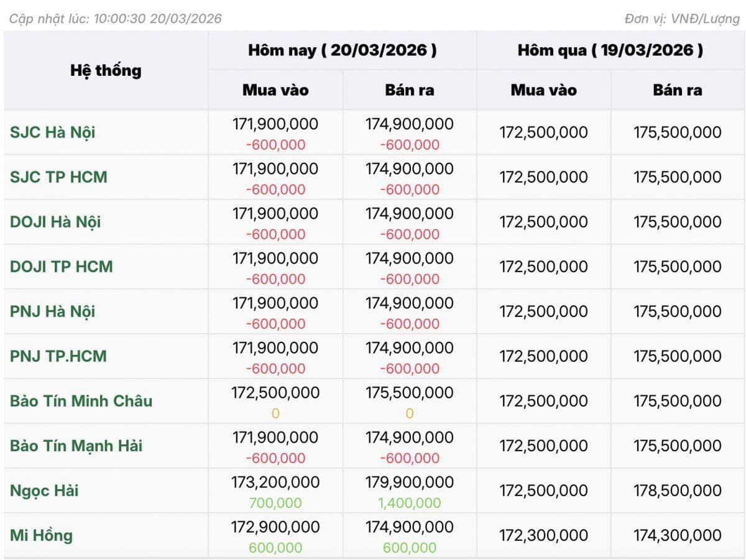This screenshot has height=560, width=746.
Task: Select Mi Hồng today's buy price 172,900,000
Action: point(275,527)
